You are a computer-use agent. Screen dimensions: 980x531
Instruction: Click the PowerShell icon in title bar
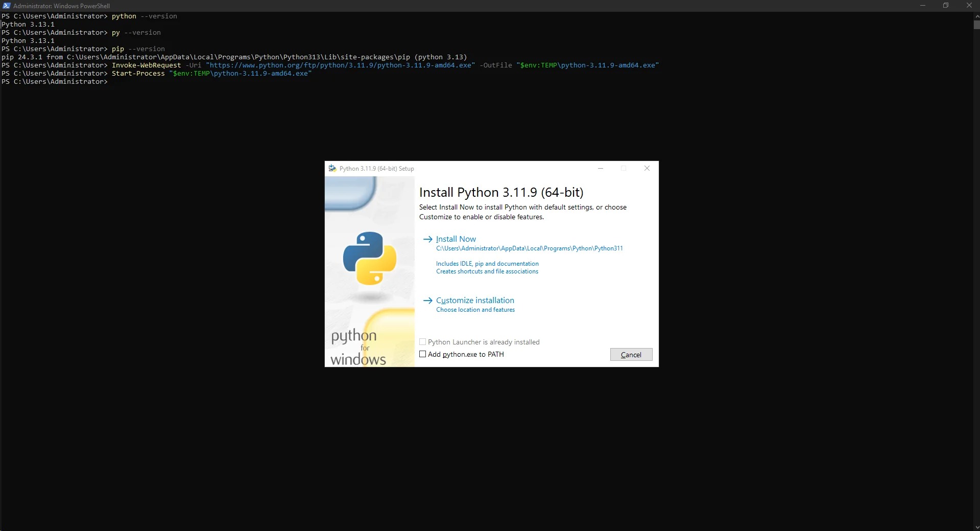point(7,6)
